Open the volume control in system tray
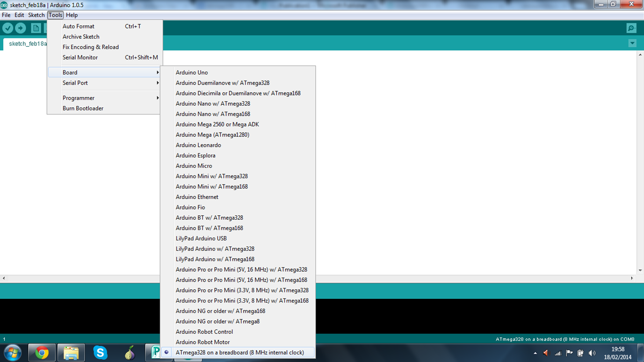The height and width of the screenshot is (362, 644). 592,352
